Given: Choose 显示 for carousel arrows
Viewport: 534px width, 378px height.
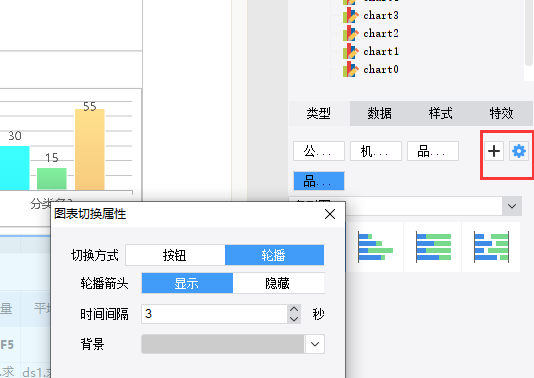Looking at the screenshot, I should tap(187, 283).
